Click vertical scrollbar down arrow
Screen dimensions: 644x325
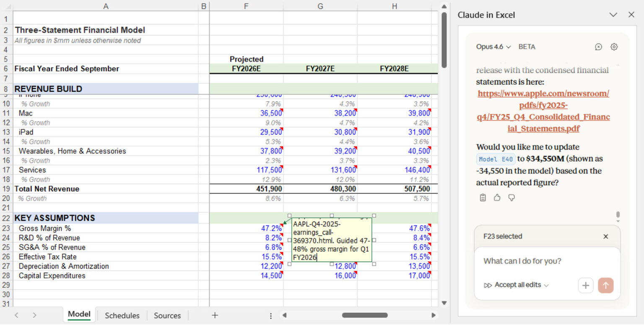pyautogui.click(x=444, y=303)
